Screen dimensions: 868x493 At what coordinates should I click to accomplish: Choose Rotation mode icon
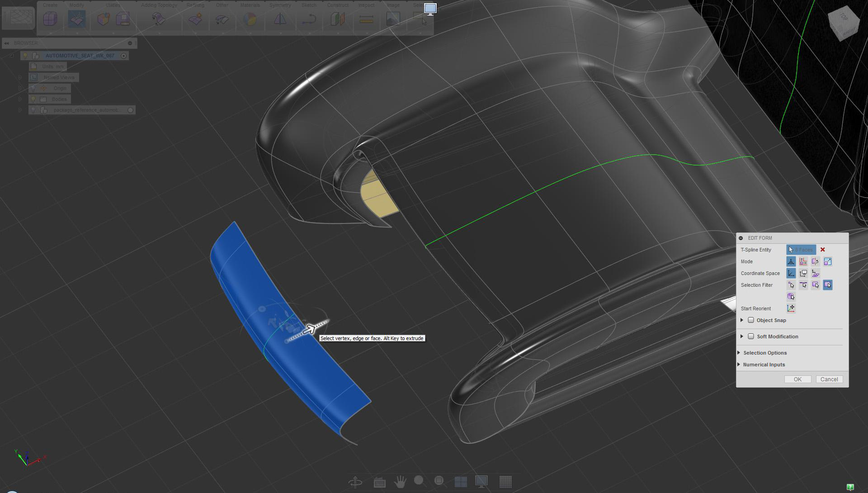(x=815, y=261)
